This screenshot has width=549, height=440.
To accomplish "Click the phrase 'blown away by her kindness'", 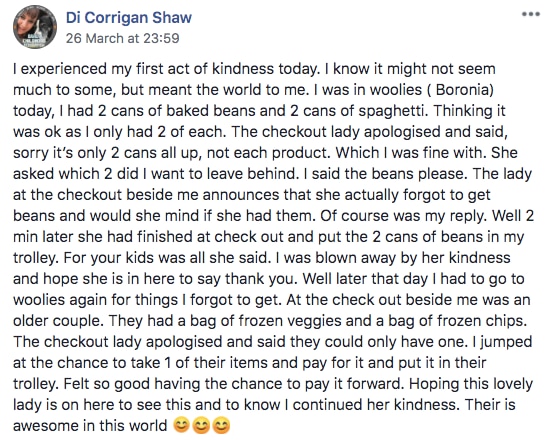I will point(413,258).
